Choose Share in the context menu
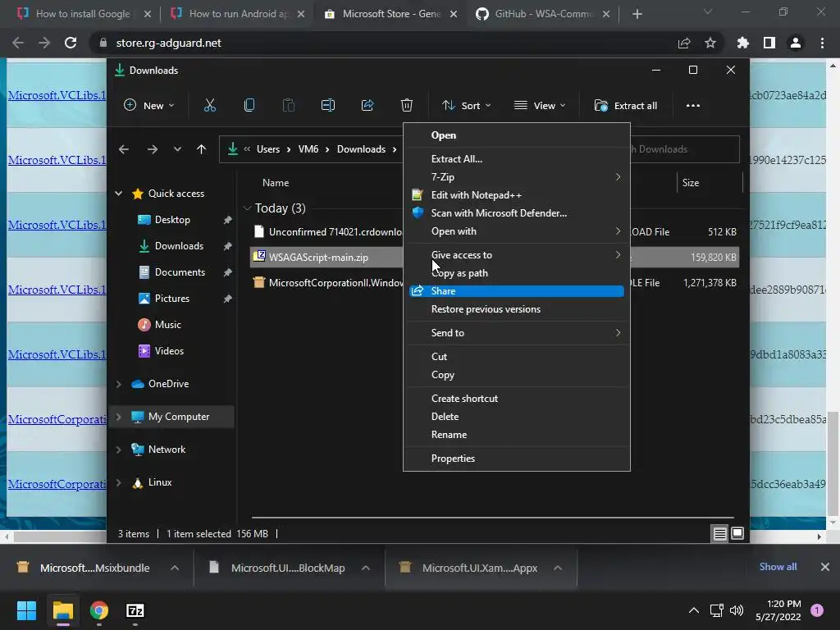The image size is (840, 630). tap(517, 291)
